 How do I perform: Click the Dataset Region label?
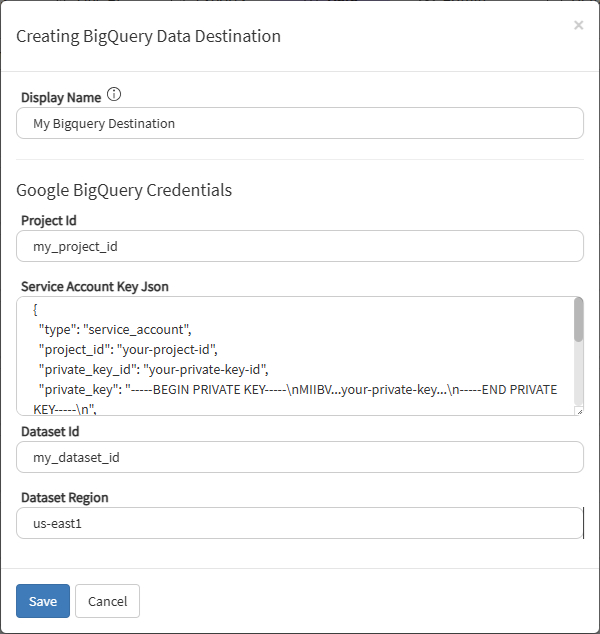point(65,497)
